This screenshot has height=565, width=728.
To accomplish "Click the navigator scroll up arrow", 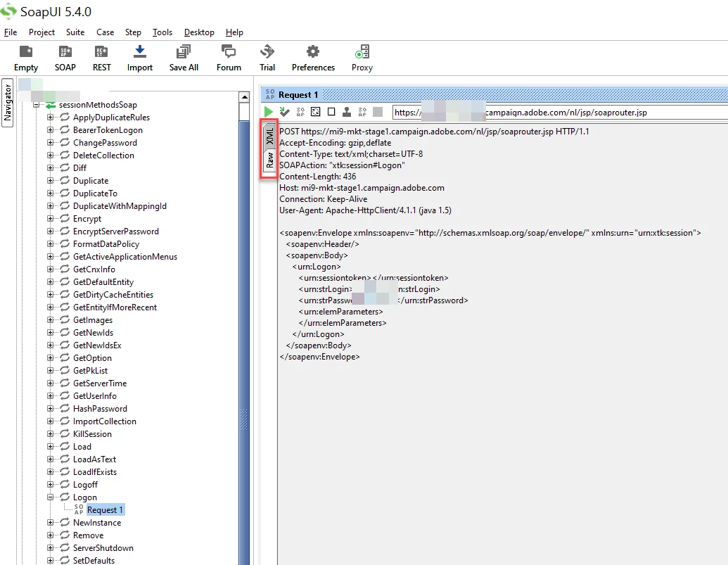I will pos(244,97).
